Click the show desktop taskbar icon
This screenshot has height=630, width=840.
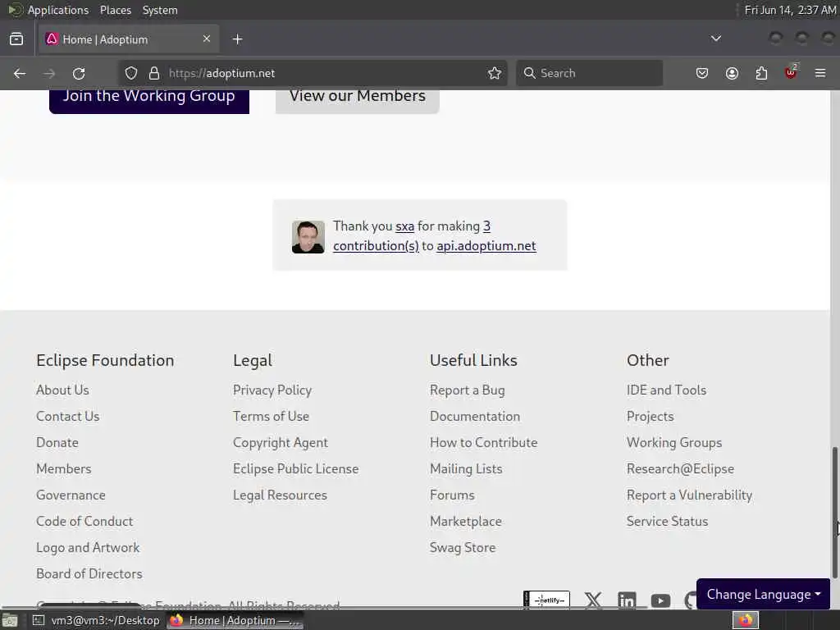10,620
